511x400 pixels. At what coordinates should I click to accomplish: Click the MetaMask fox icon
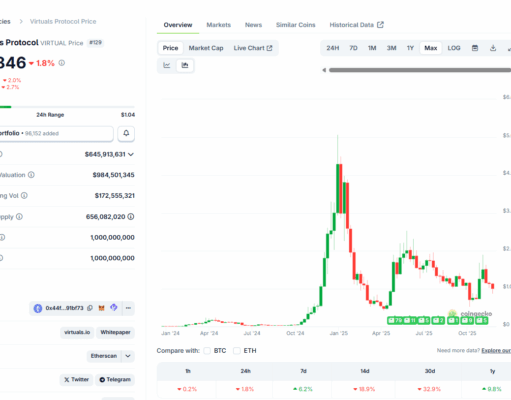(101, 308)
